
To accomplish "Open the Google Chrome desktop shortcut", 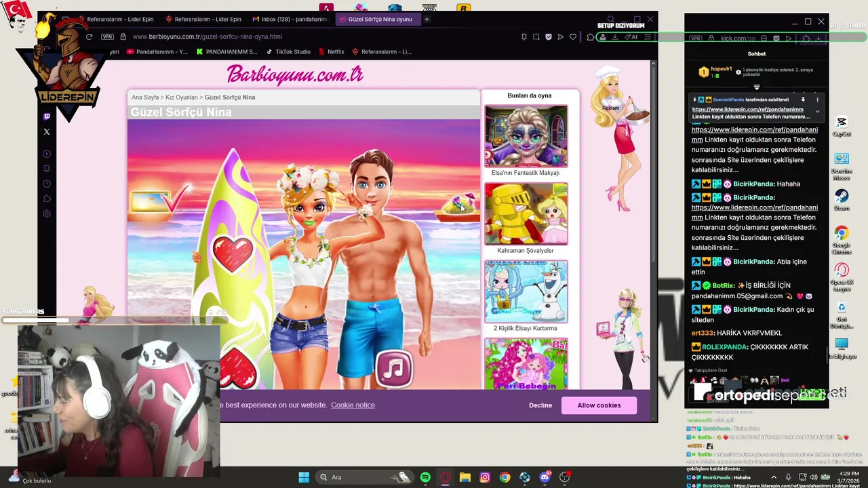I will point(842,241).
